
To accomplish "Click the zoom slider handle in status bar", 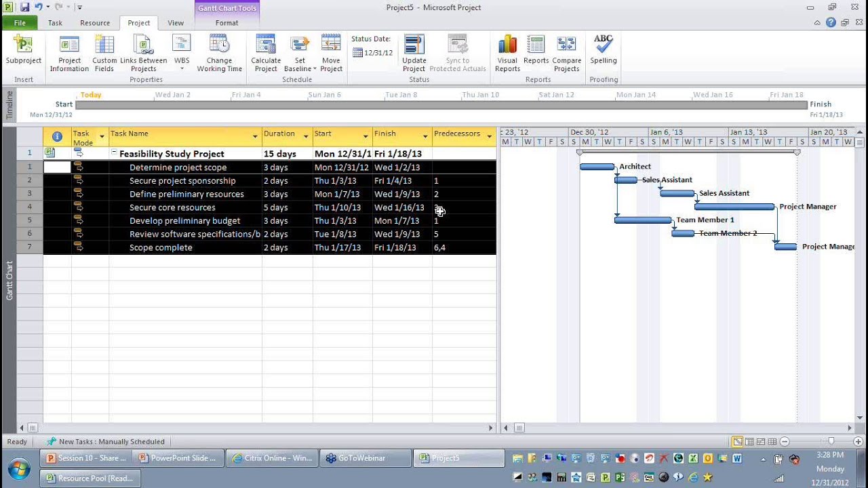I will coord(831,442).
